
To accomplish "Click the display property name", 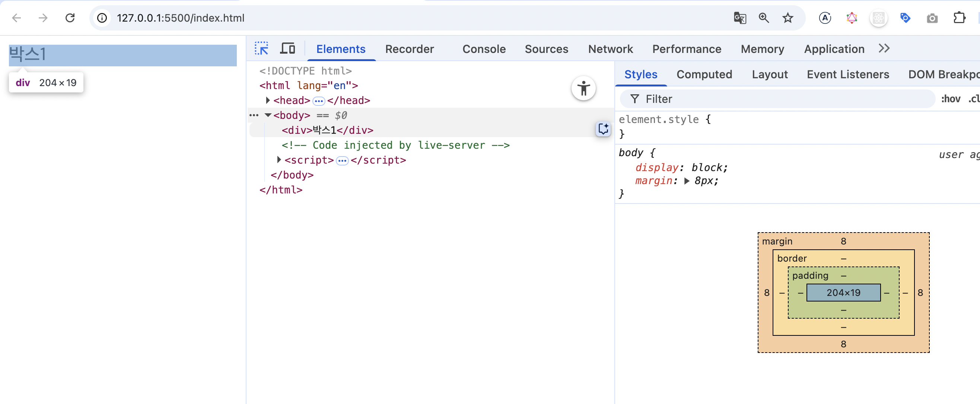I will [657, 168].
